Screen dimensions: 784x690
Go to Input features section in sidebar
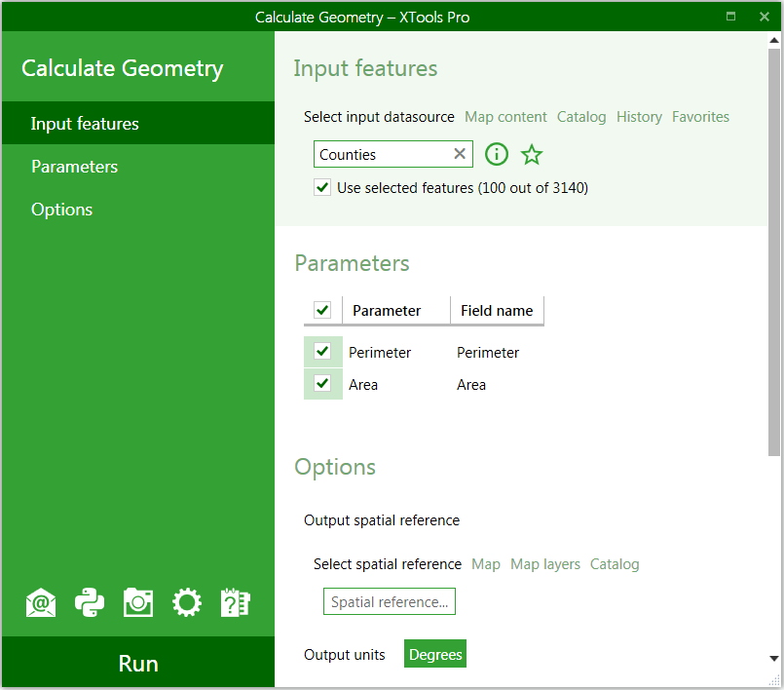pos(138,123)
